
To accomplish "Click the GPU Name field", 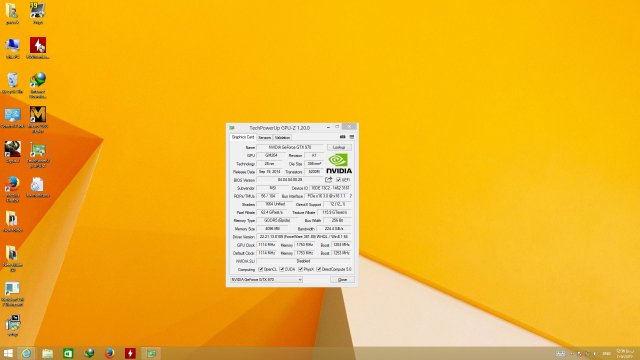I will [x=290, y=147].
